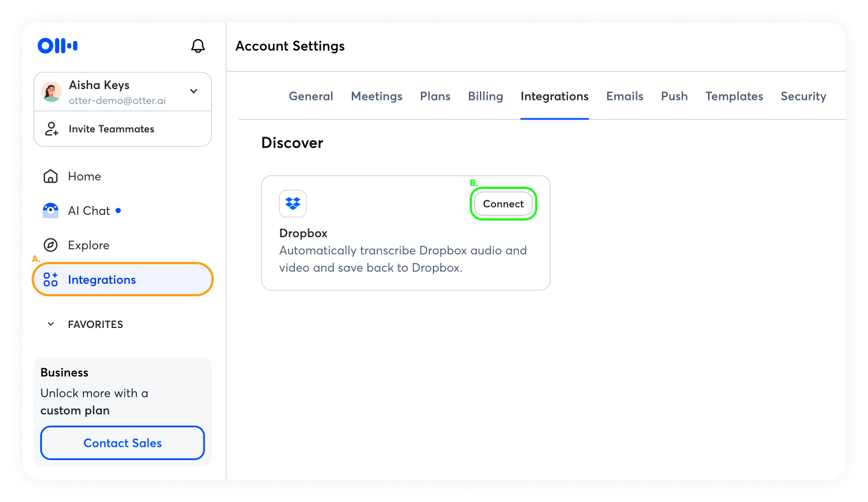Image resolution: width=868 pixels, height=502 pixels.
Task: Click the Invite Teammates label
Action: (x=112, y=129)
